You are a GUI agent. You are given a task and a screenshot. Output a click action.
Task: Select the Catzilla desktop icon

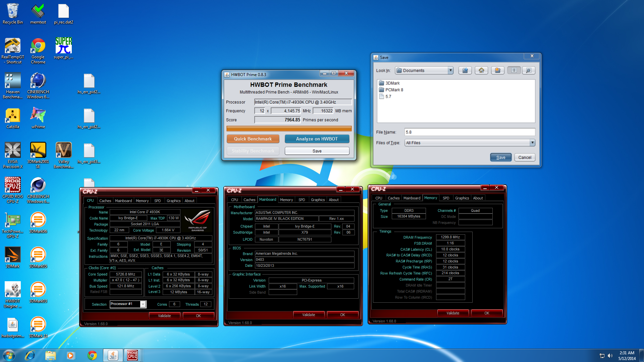13,118
